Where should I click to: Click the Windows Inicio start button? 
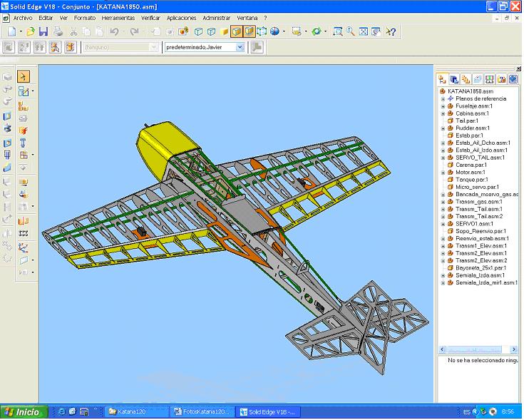pos(24,412)
